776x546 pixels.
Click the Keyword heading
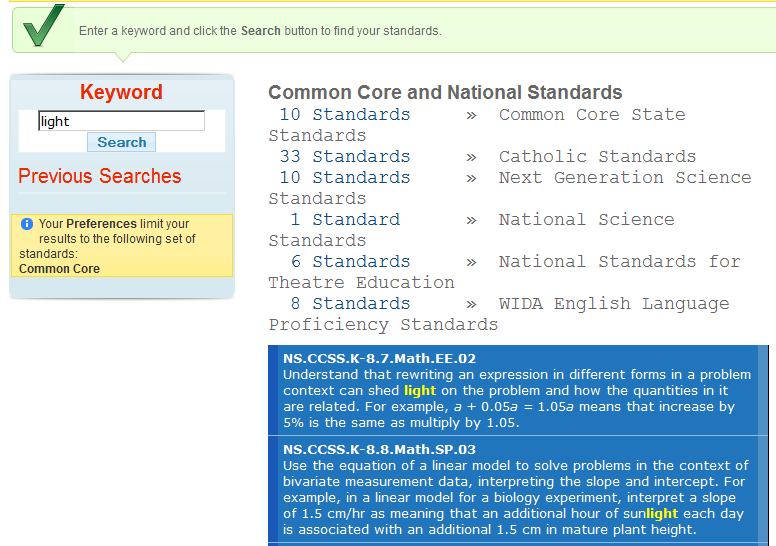click(121, 92)
